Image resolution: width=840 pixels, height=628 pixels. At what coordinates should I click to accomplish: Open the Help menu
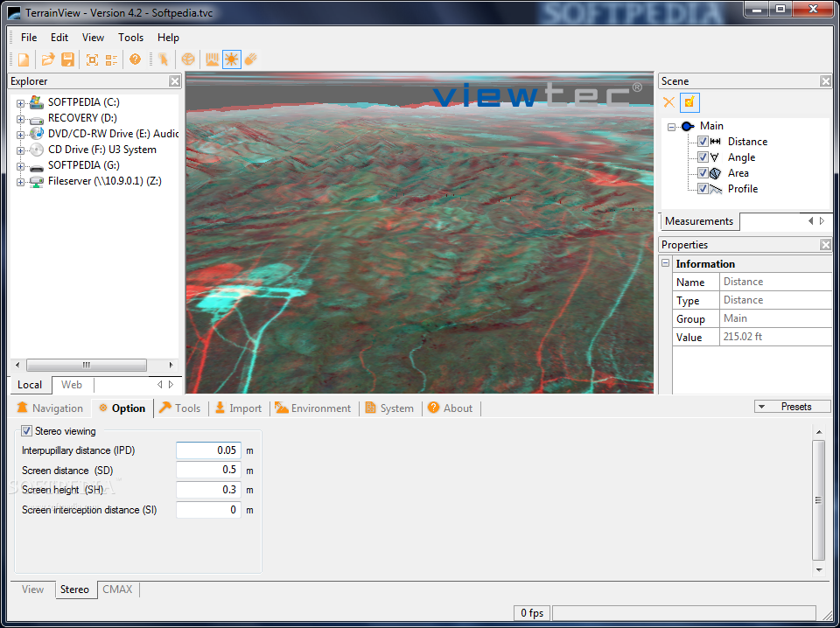pos(168,38)
